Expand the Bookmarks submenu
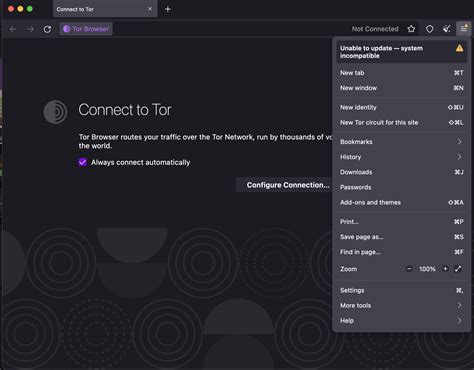This screenshot has width=474, height=370. pyautogui.click(x=401, y=142)
